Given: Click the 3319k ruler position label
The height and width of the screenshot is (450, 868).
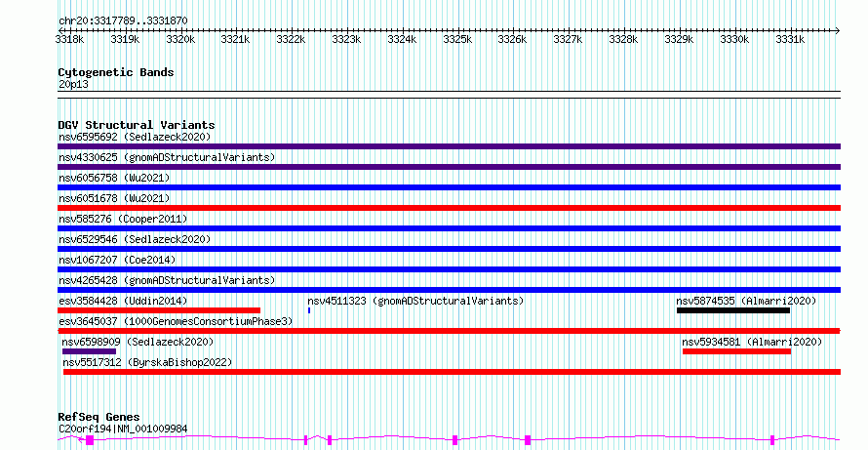Looking at the screenshot, I should pos(125,39).
